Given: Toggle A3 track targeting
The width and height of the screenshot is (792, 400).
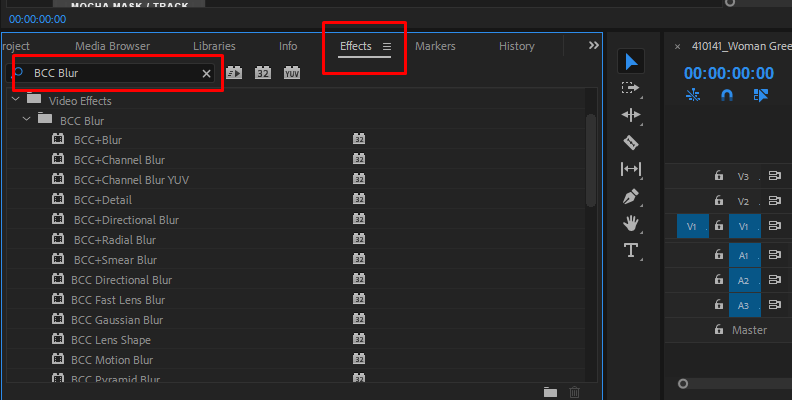Looking at the screenshot, I should point(745,305).
